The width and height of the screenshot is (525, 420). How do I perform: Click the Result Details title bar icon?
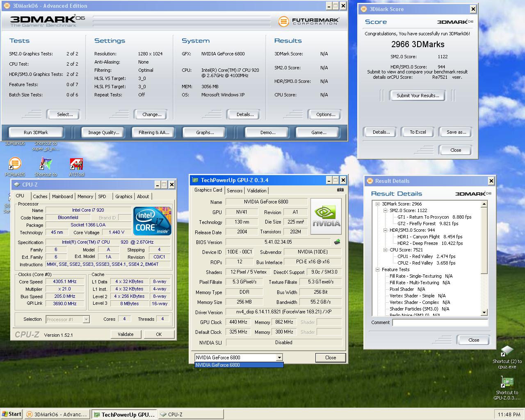(370, 181)
